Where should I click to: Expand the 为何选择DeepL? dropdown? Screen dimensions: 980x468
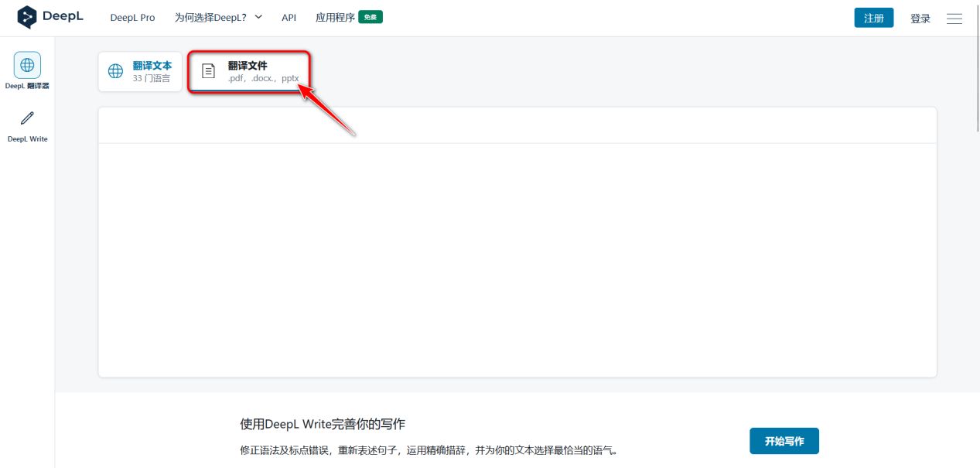(x=218, y=17)
